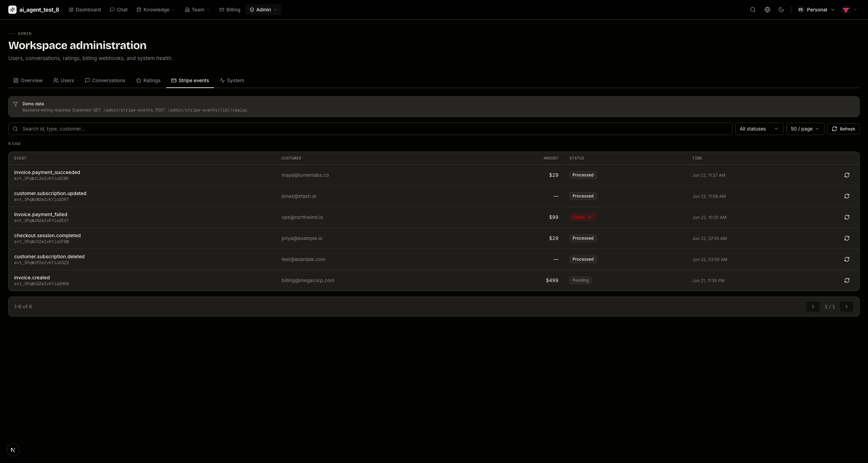The width and height of the screenshot is (868, 463).
Task: Open the 50 / page size dropdown
Action: pyautogui.click(x=805, y=129)
